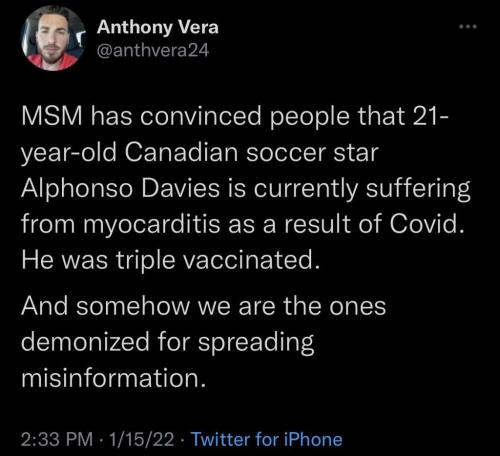Open the @anthvera24 handle
Image resolution: width=500 pixels, height=456 pixels.
[x=153, y=50]
